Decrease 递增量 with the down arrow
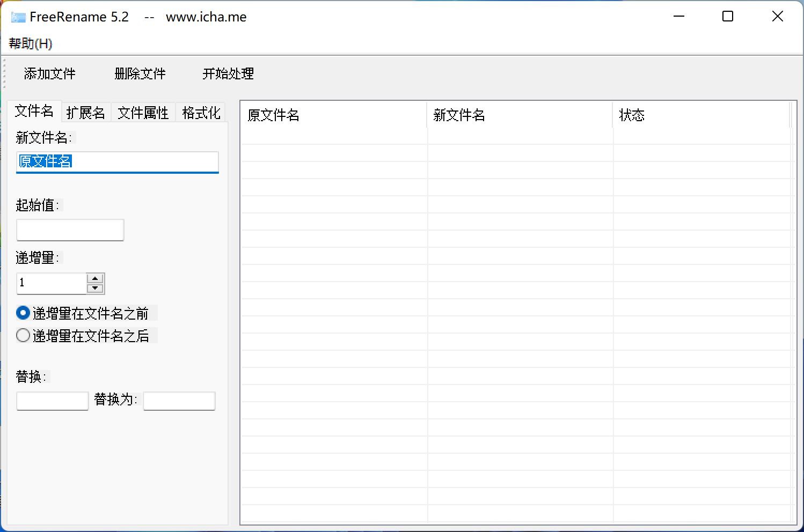 (95, 289)
